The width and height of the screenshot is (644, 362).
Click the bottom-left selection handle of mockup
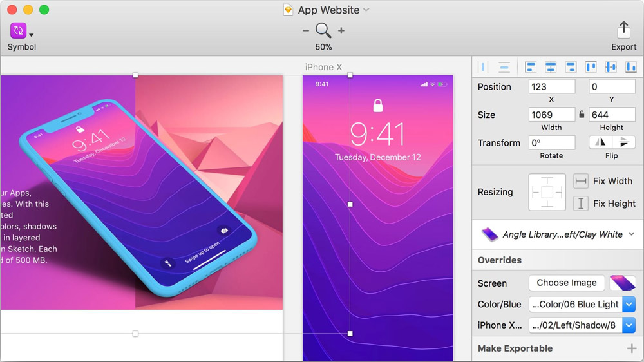[135, 334]
